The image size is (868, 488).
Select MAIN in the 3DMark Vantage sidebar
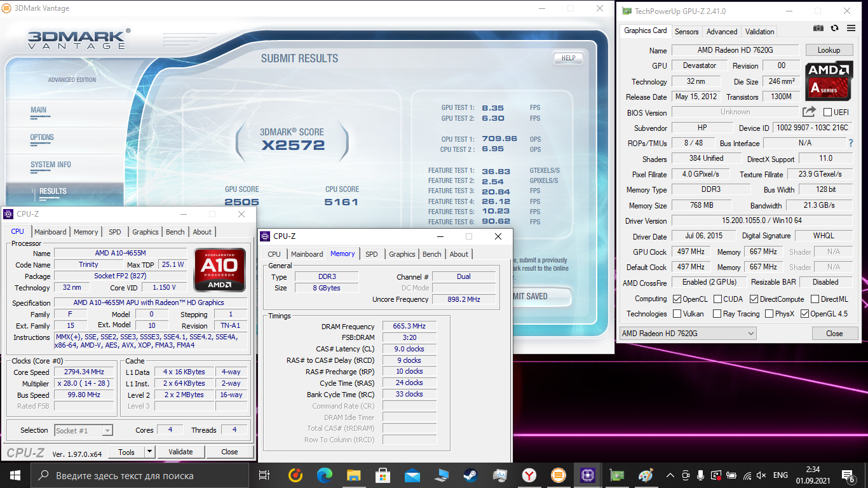coord(38,110)
